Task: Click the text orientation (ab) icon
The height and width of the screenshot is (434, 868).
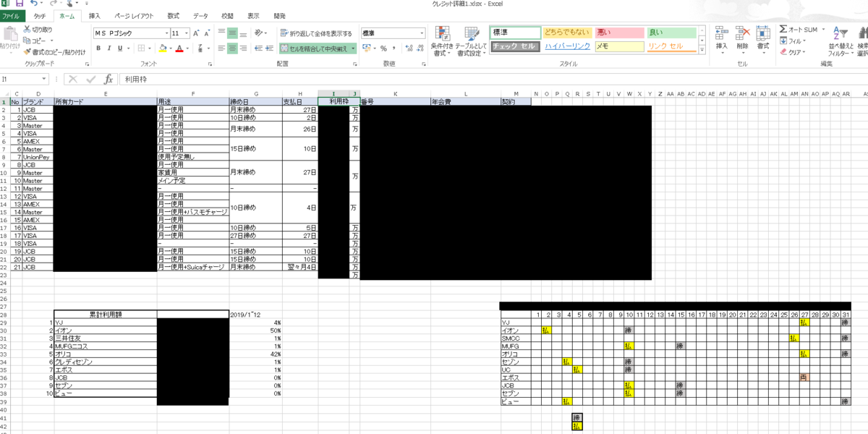Action: 258,33
